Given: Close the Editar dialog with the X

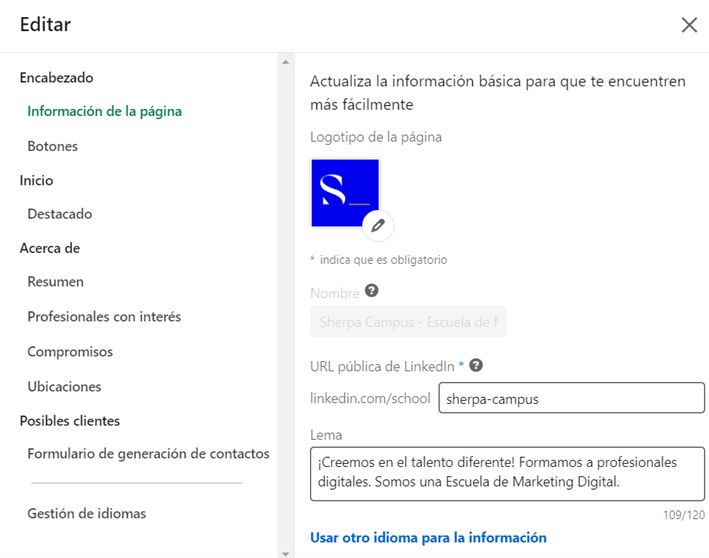Looking at the screenshot, I should [689, 25].
